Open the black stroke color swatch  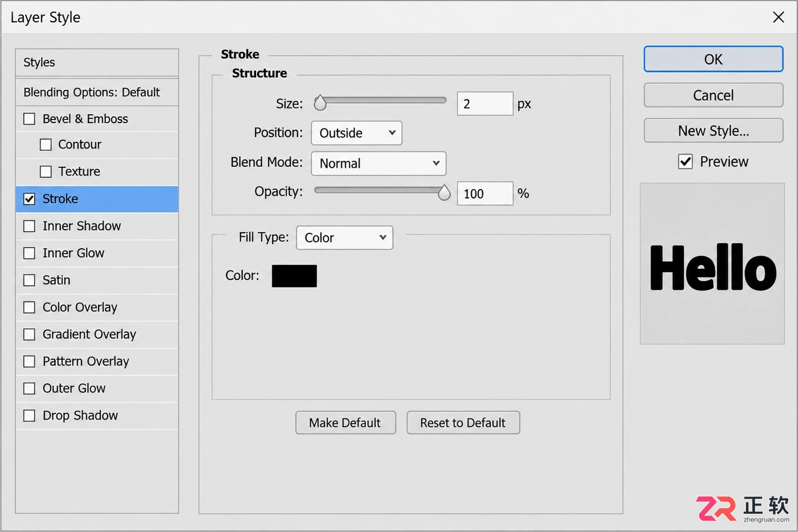tap(294, 276)
